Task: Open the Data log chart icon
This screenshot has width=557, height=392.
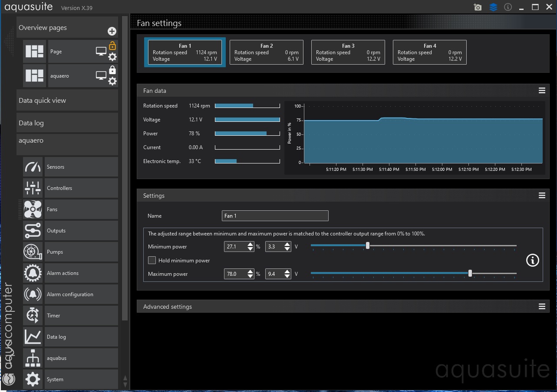Action: tap(33, 337)
